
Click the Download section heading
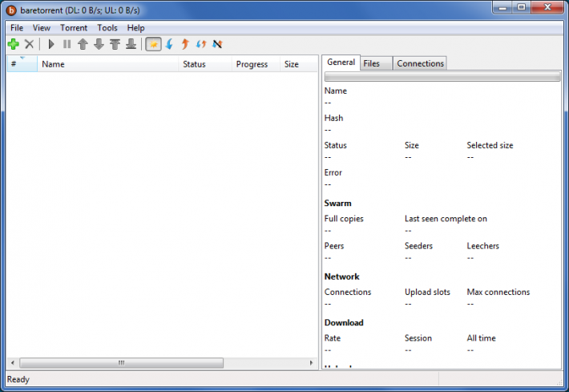pos(344,323)
